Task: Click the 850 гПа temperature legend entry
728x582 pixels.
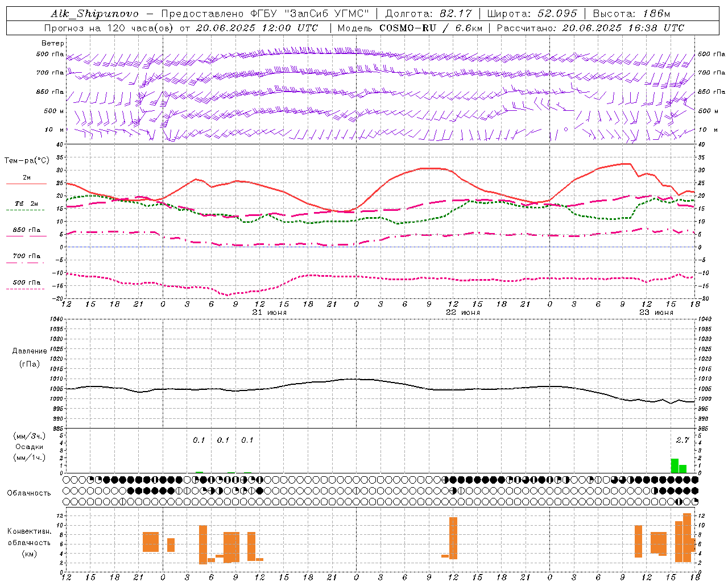Action: [x=26, y=230]
